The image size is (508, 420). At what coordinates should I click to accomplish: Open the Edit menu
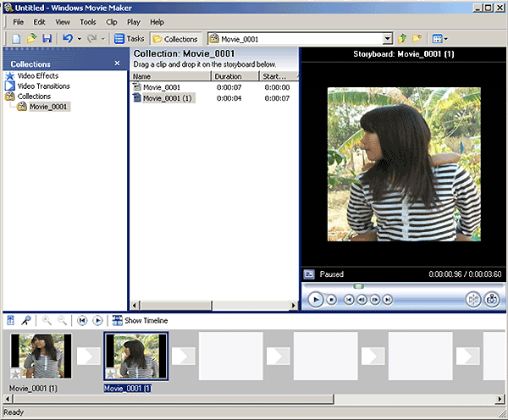[x=39, y=22]
